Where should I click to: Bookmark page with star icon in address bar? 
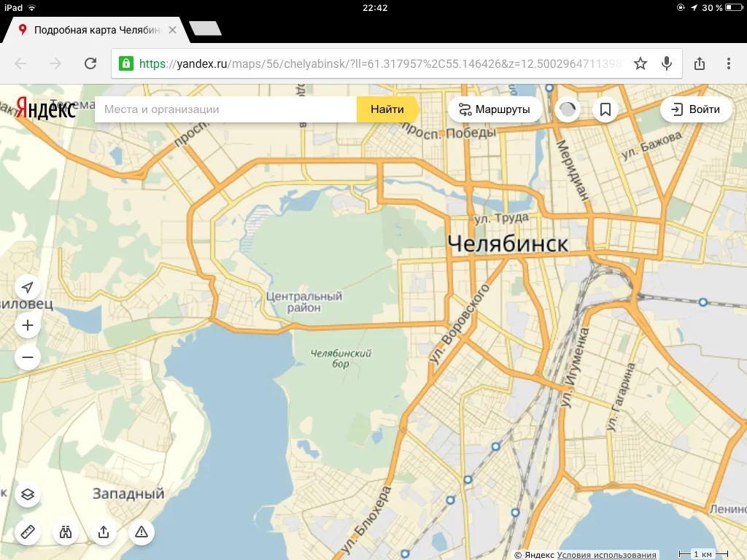640,63
